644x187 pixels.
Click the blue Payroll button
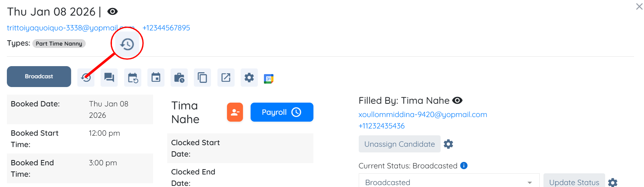point(282,112)
